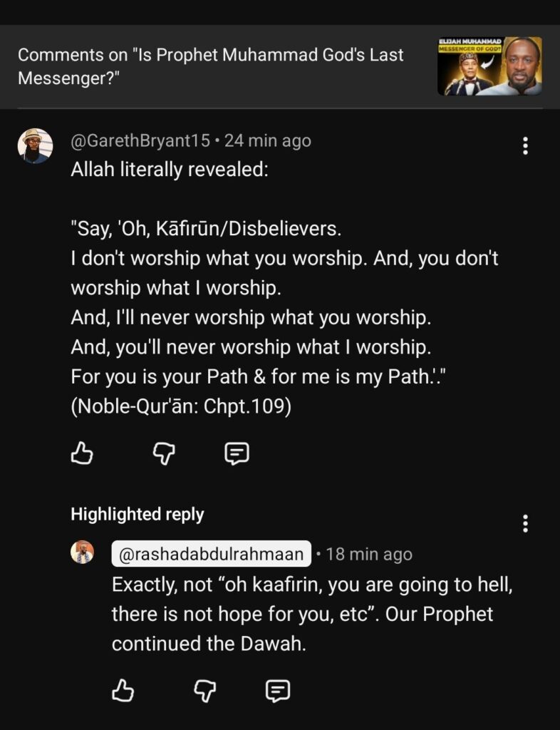The image size is (560, 730).
Task: Dislike the highlighted reply about Dawah
Action: [206, 689]
